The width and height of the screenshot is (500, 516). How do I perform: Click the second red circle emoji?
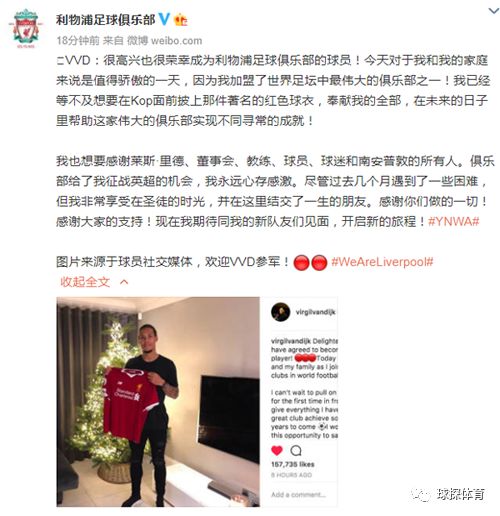tap(319, 263)
